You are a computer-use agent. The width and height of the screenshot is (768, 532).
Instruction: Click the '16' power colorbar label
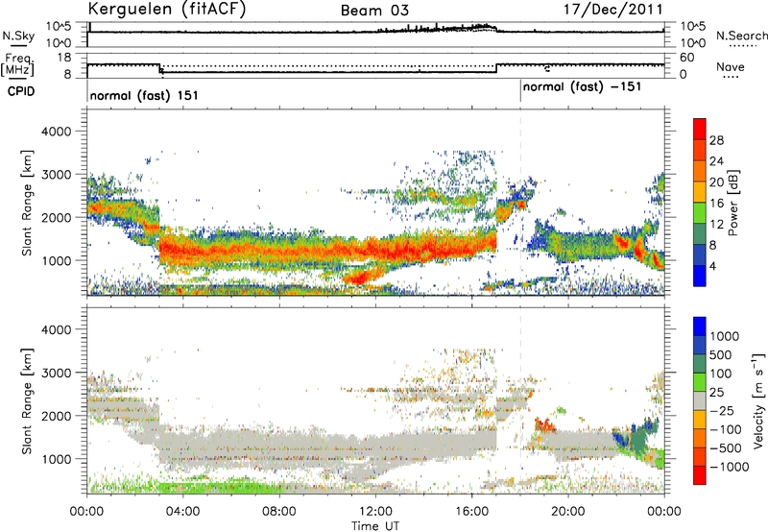pos(716,204)
